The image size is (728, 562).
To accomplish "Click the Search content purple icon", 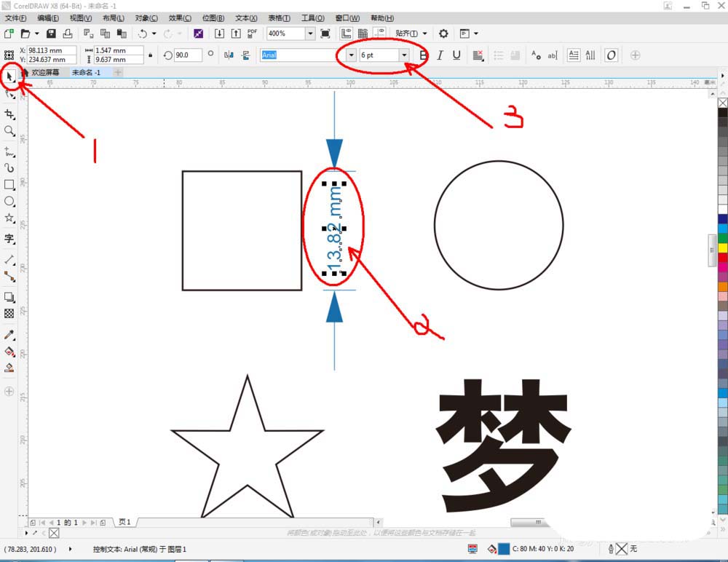I will (x=198, y=33).
